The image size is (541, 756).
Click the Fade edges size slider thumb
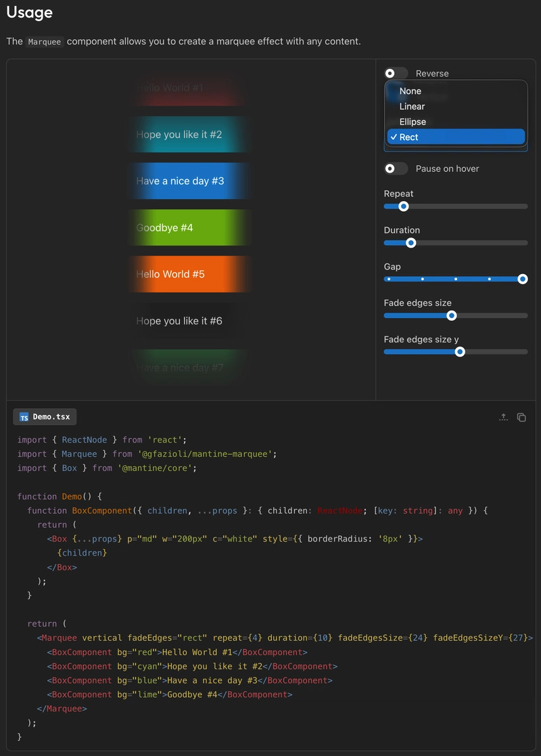pos(451,316)
